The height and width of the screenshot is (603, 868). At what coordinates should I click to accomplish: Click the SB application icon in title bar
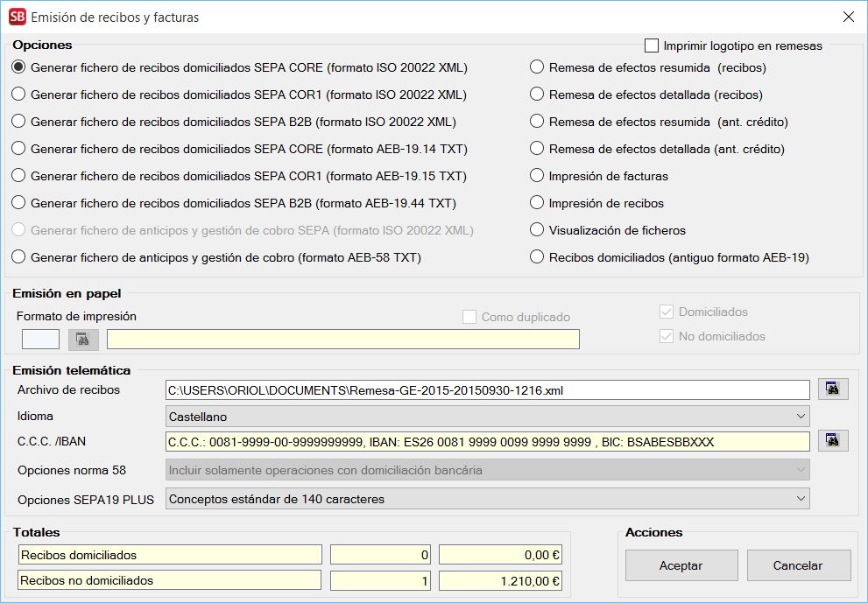[17, 17]
